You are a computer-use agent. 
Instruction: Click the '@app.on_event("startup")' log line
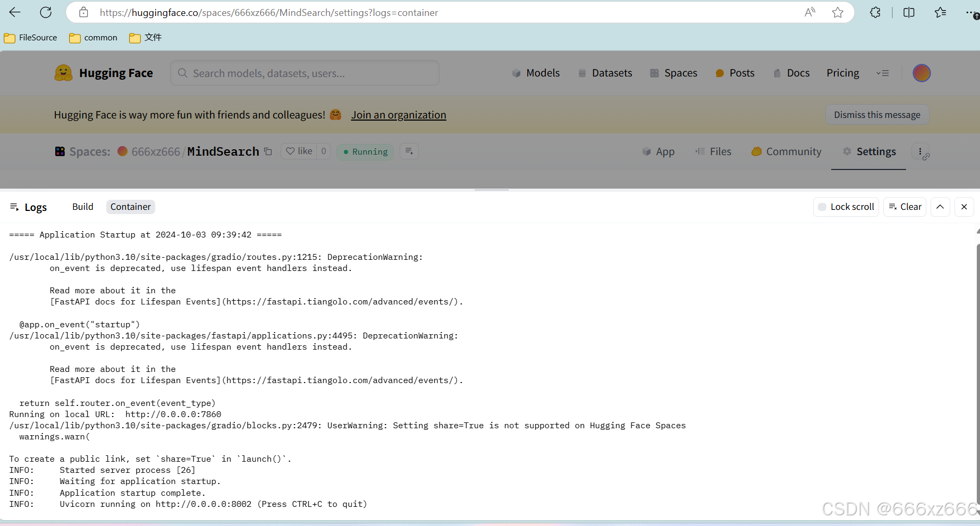pos(80,325)
